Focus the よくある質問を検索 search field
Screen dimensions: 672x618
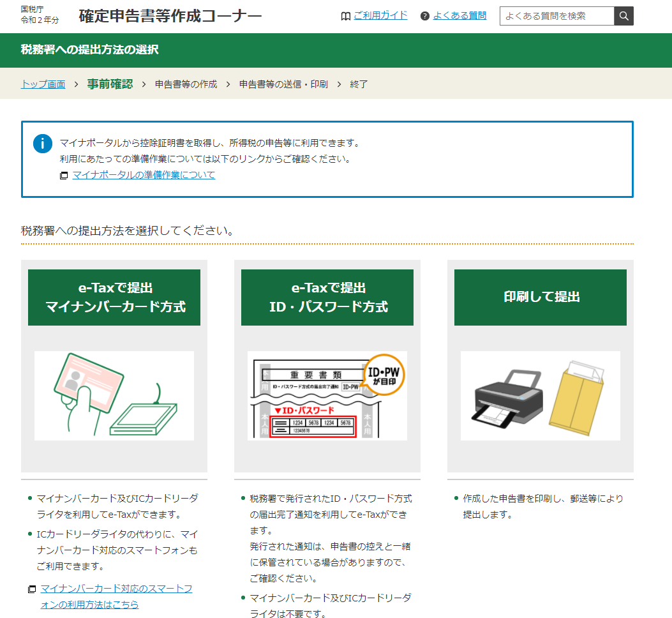(556, 16)
